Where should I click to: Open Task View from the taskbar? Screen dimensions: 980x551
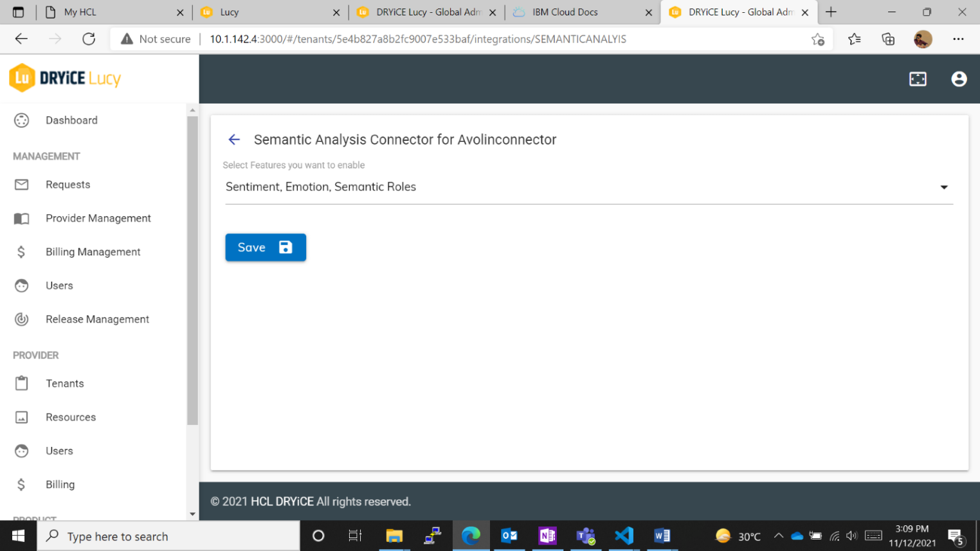(355, 536)
